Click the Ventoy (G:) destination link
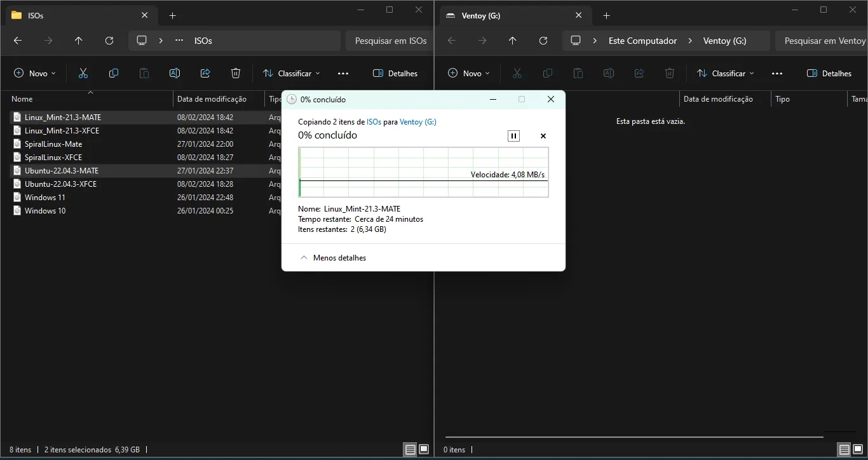 point(417,121)
